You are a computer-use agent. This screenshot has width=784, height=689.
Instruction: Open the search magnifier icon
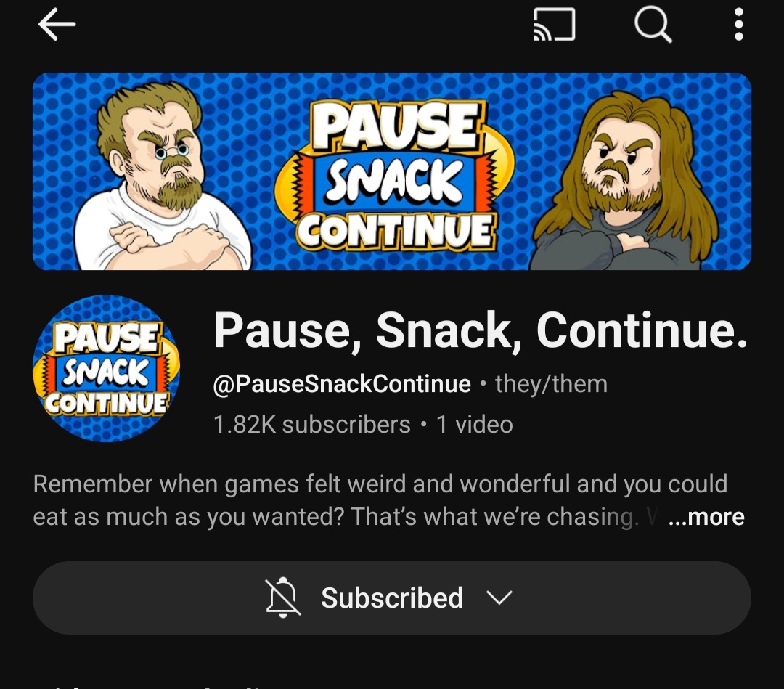[x=653, y=25]
